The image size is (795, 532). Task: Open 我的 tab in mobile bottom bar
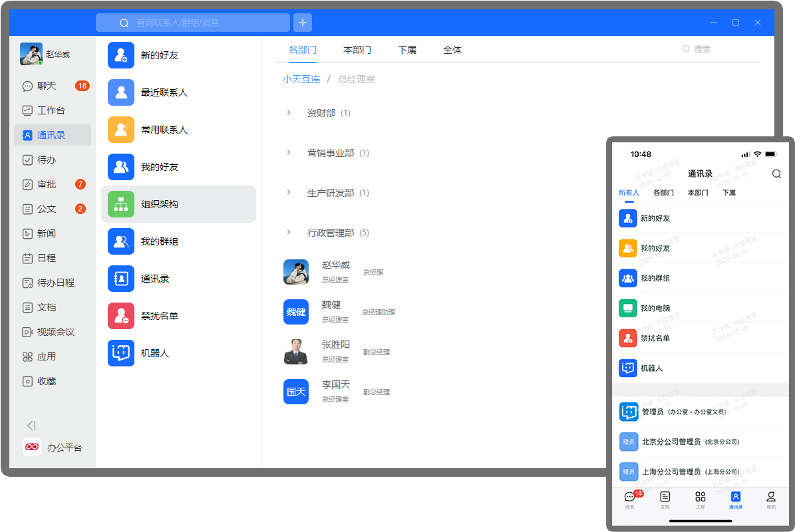[770, 499]
